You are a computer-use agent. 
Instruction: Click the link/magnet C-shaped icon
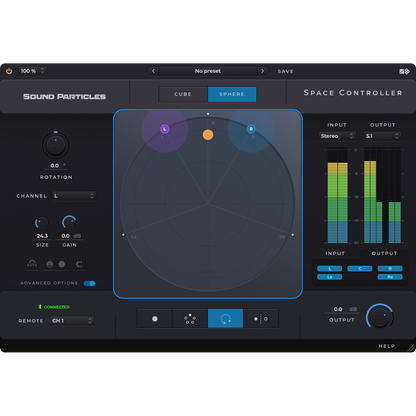79,264
